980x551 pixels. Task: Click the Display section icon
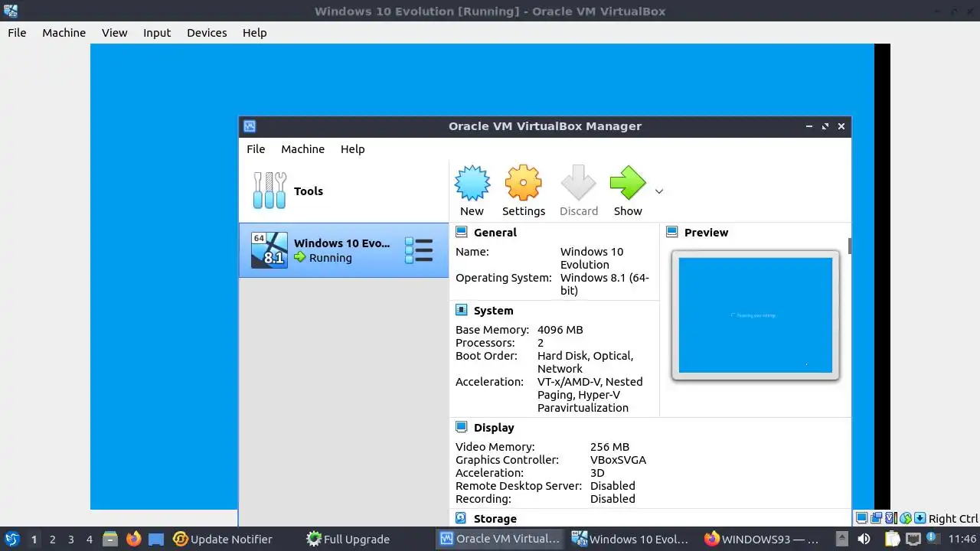(461, 427)
